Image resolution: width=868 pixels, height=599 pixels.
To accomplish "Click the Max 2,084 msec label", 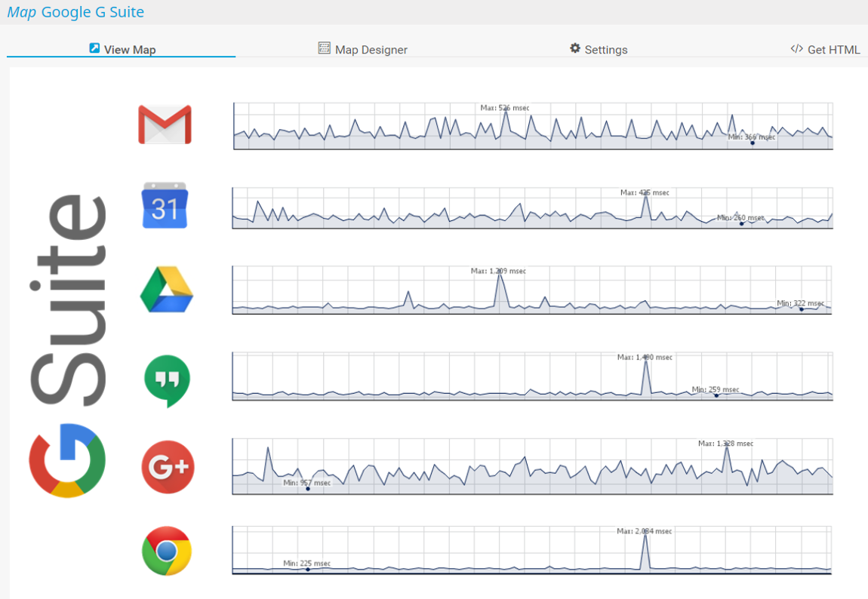I will coord(645,531).
